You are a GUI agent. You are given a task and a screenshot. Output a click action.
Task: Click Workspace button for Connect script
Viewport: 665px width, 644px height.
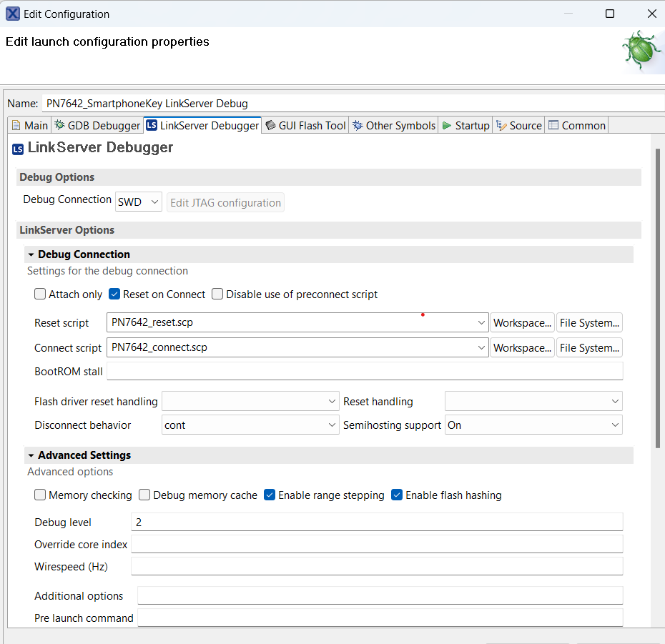(522, 347)
